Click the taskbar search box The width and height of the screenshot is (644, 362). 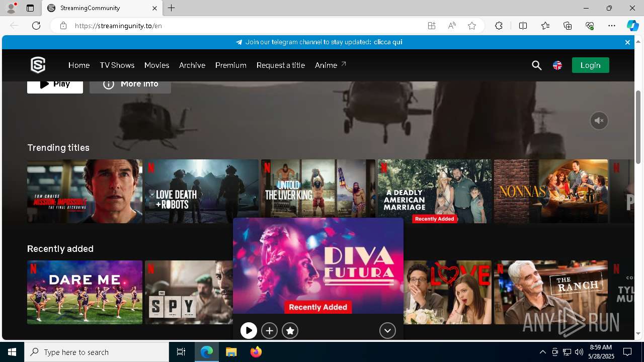tap(97, 352)
